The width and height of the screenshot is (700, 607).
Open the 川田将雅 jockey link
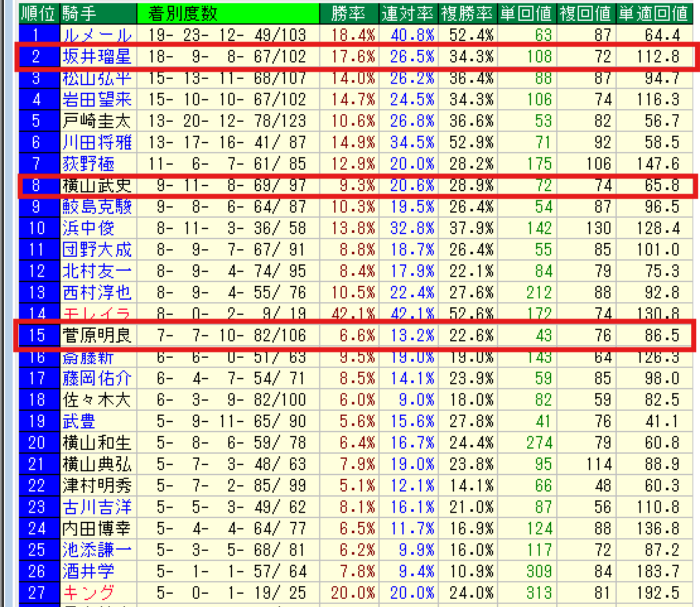96,143
